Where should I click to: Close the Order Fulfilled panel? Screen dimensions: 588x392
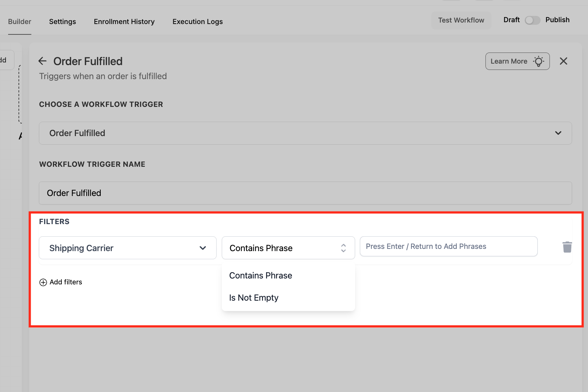click(x=563, y=61)
